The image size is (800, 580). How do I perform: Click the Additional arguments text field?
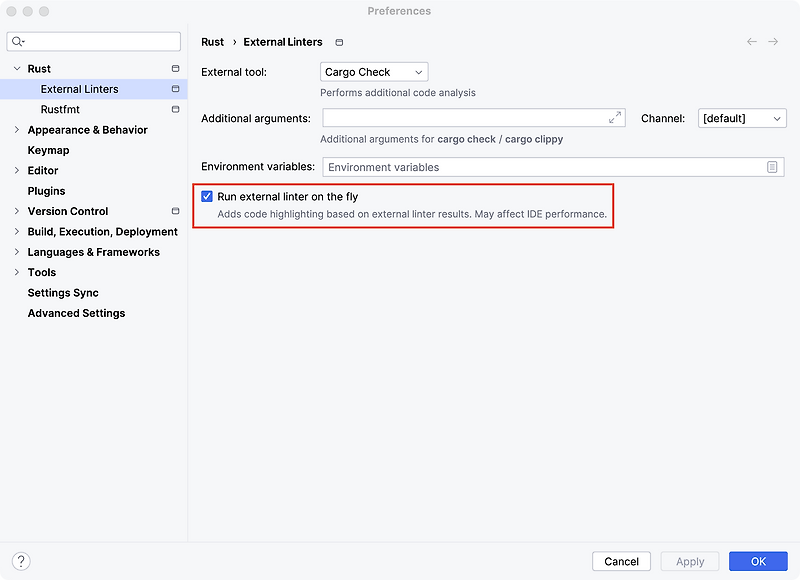click(x=464, y=118)
